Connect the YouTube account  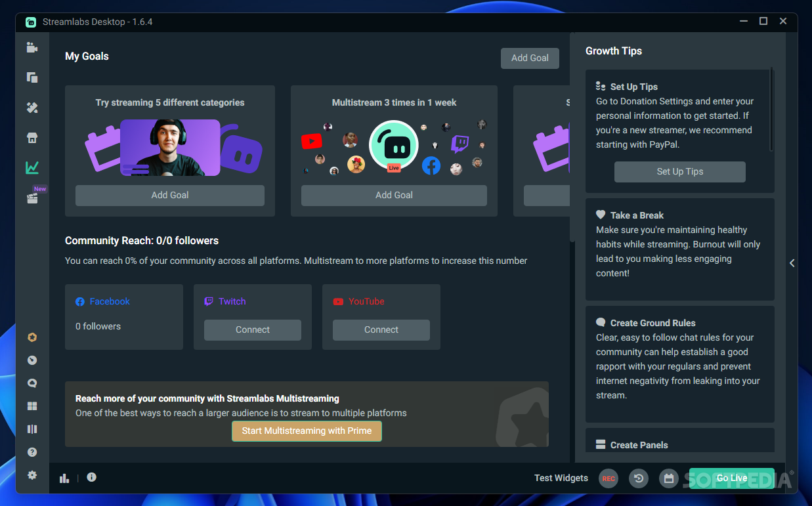381,329
